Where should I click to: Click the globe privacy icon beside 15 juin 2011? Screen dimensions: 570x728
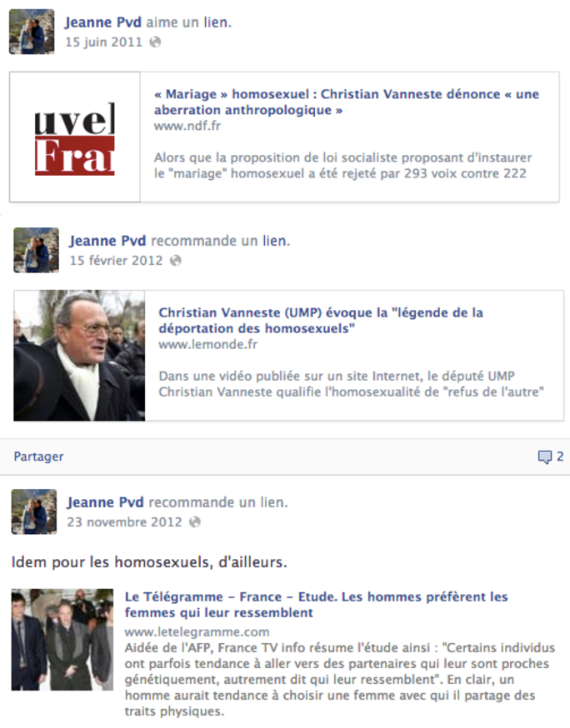click(155, 42)
